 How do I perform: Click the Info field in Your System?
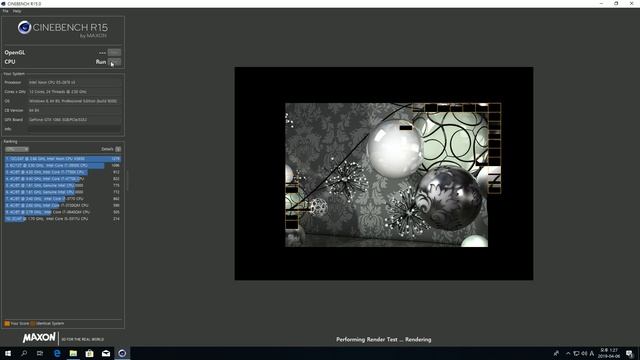(x=75, y=129)
